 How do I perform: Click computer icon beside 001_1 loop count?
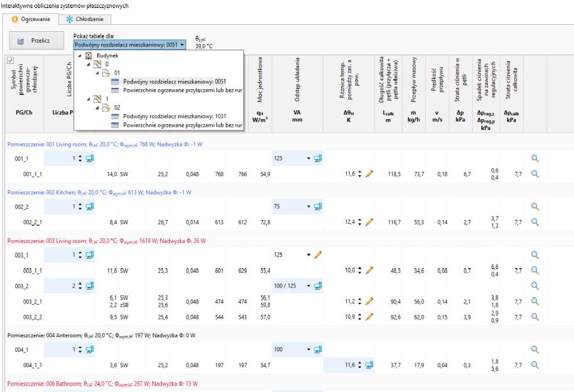90,158
